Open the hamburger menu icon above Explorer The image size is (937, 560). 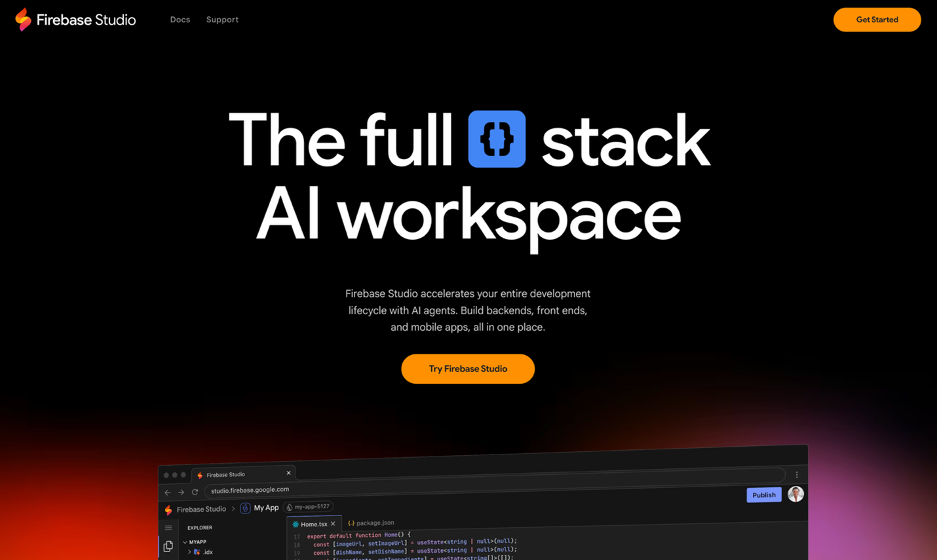pos(168,528)
